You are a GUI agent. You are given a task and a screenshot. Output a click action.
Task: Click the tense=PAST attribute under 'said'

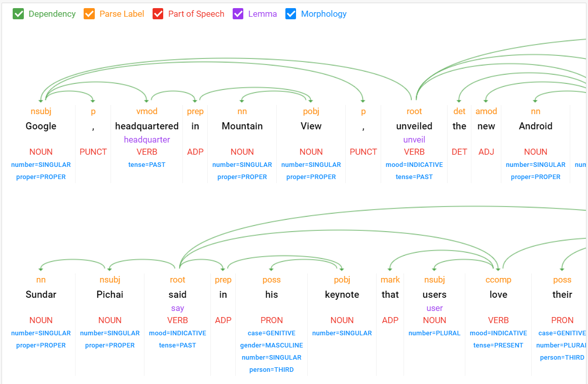point(178,345)
